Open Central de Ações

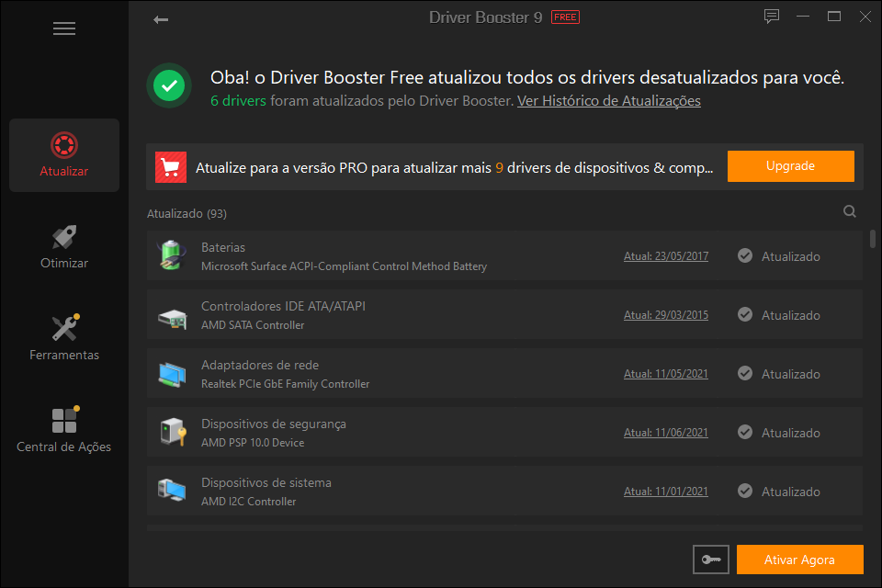64,431
